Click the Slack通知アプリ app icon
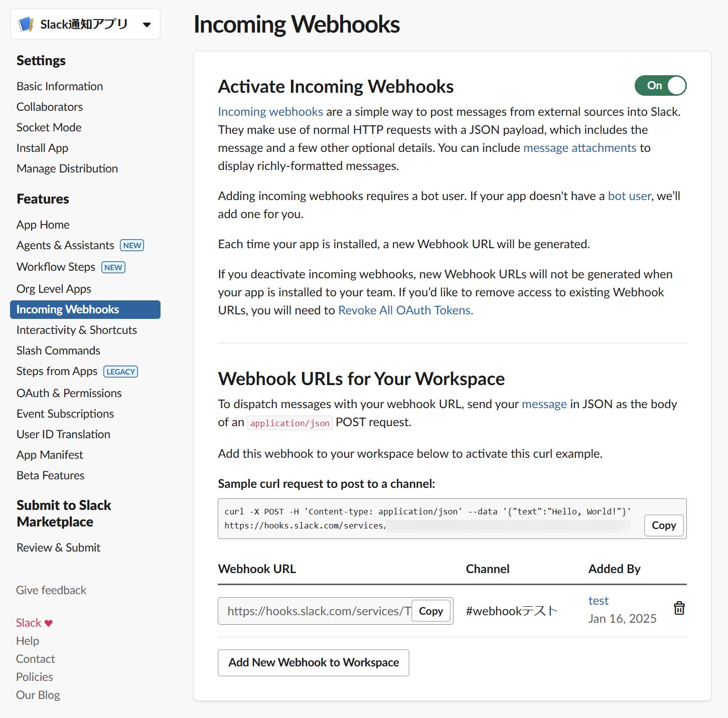 pos(26,24)
